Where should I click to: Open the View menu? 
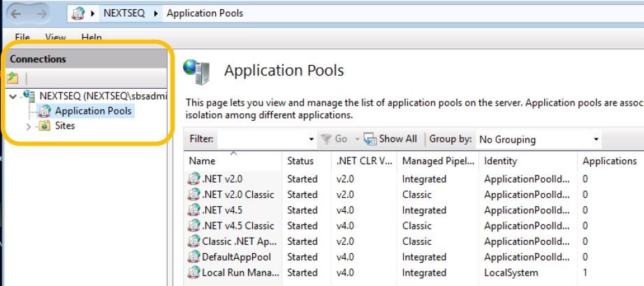55,37
